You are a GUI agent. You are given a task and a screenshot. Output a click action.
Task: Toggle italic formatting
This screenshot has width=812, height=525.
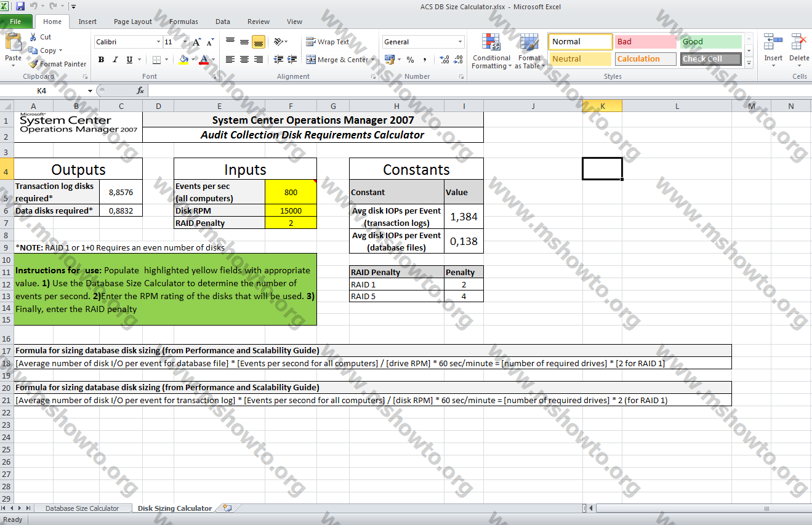(115, 60)
